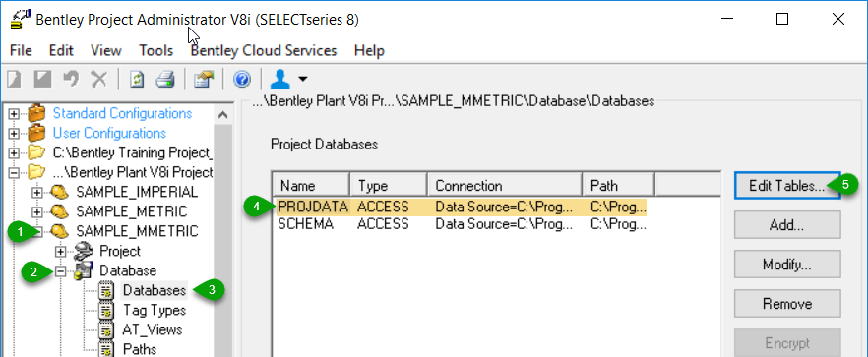
Task: Expand the SAMPLE_IMPERIAL project node
Action: [x=37, y=193]
